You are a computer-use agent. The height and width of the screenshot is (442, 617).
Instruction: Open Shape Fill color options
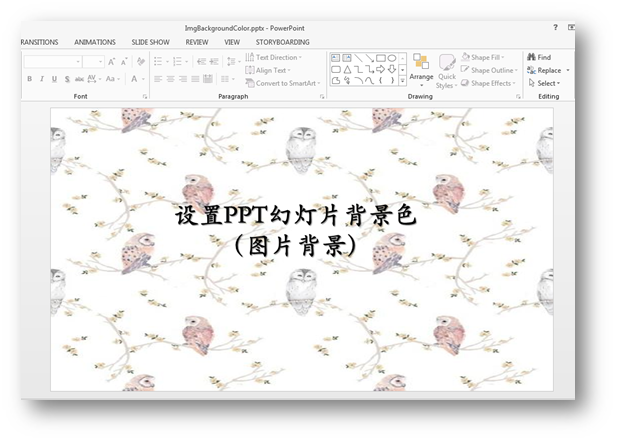click(x=483, y=57)
